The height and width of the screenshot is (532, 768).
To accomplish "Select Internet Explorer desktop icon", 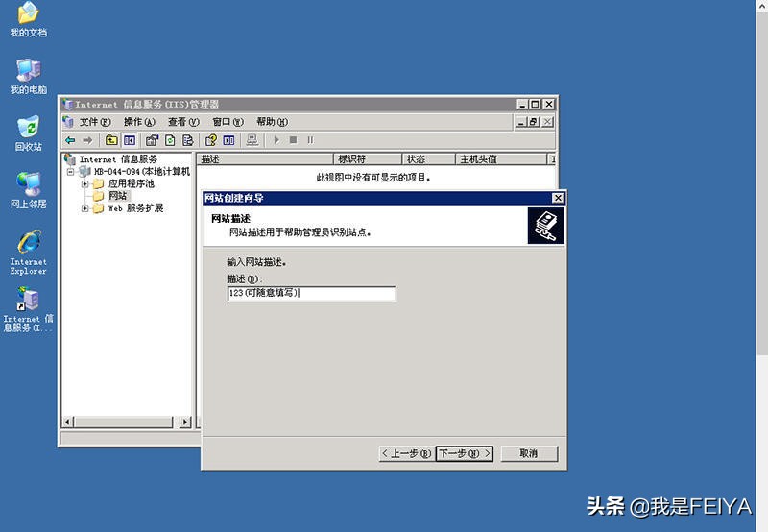I will tap(29, 253).
